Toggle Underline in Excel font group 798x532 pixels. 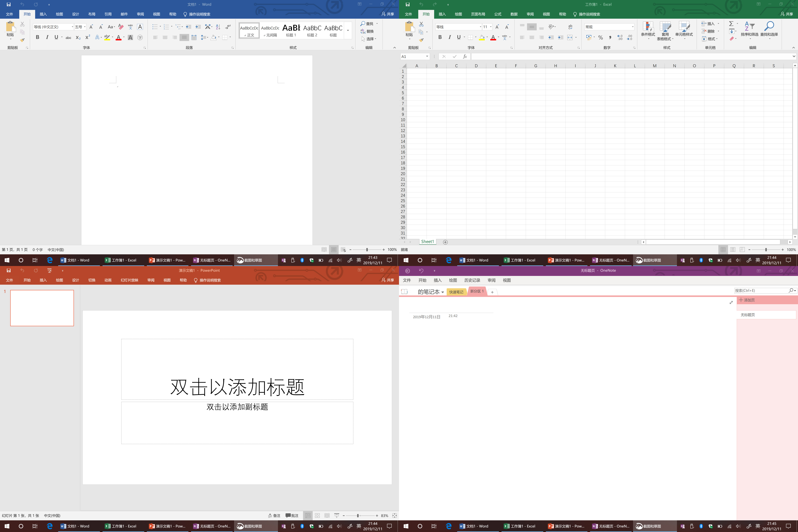[x=459, y=37]
